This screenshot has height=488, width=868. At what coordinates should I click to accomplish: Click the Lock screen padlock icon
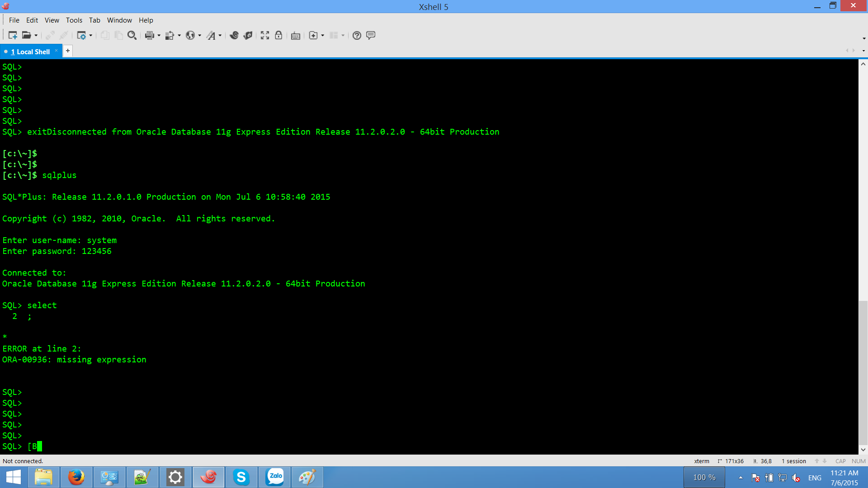tap(278, 35)
